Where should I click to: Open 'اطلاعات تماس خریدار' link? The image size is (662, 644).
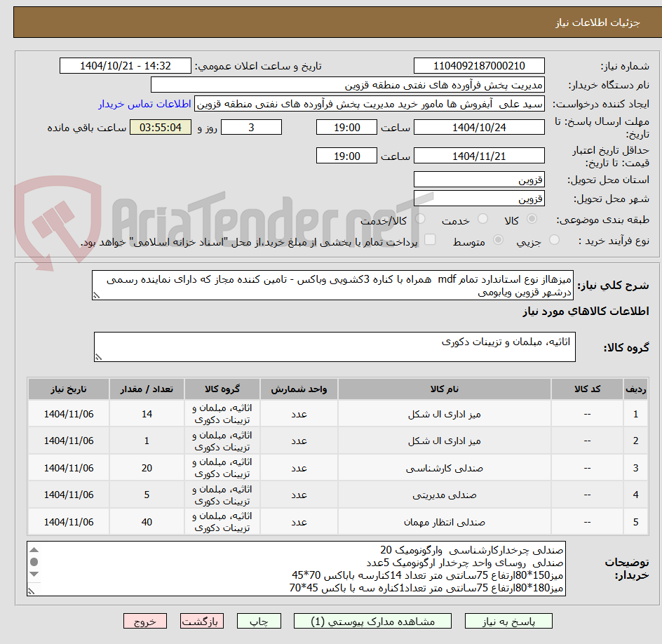click(144, 104)
